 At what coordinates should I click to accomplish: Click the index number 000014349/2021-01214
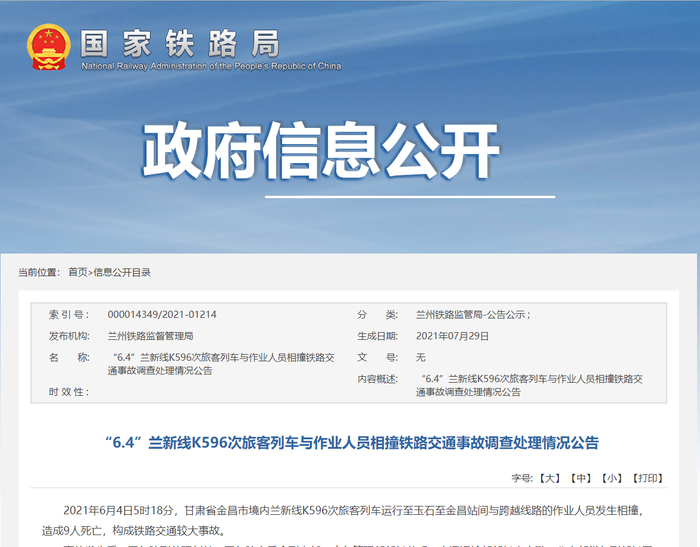pyautogui.click(x=162, y=314)
